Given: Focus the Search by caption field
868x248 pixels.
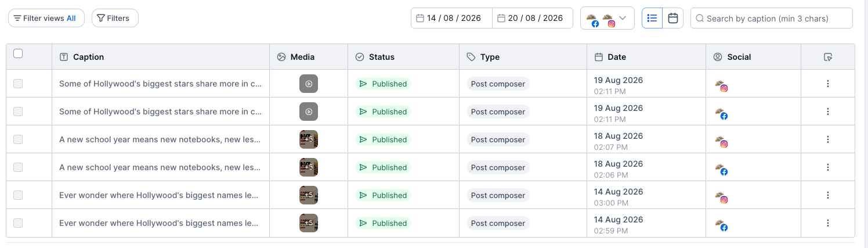Looking at the screenshot, I should [x=772, y=18].
